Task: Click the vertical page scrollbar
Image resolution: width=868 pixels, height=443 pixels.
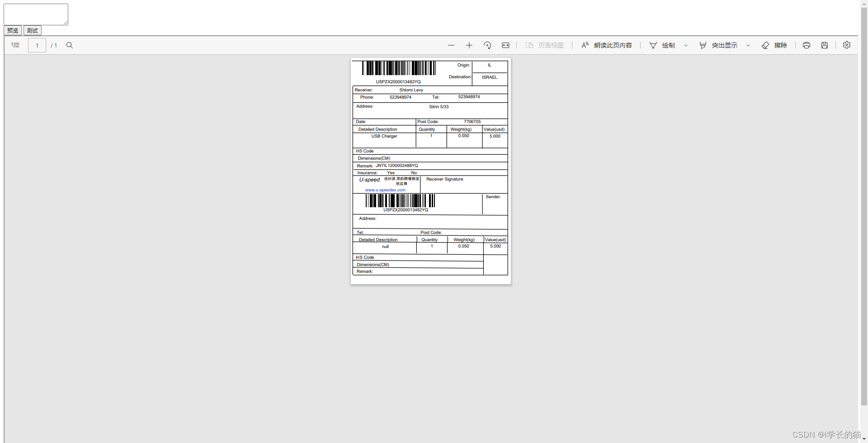Action: (864, 206)
